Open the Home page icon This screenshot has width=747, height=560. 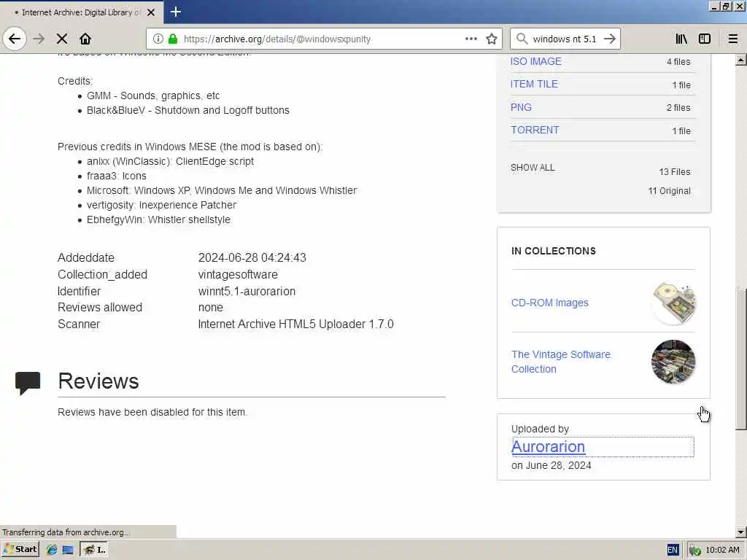pyautogui.click(x=85, y=39)
